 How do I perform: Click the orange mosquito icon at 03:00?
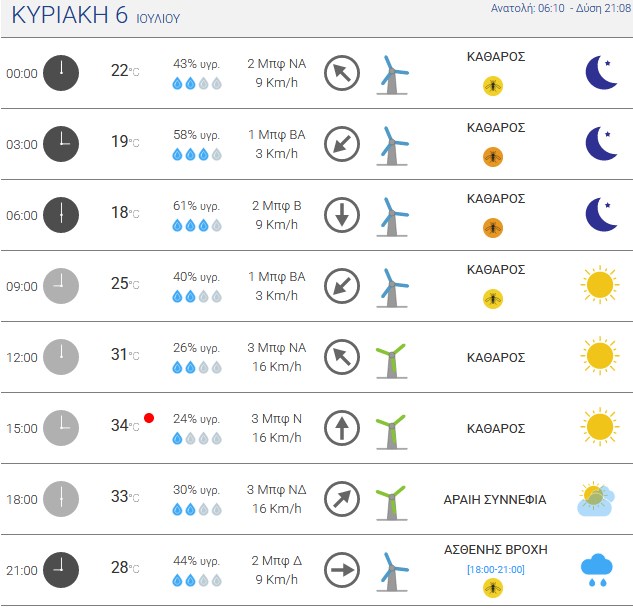point(493,157)
